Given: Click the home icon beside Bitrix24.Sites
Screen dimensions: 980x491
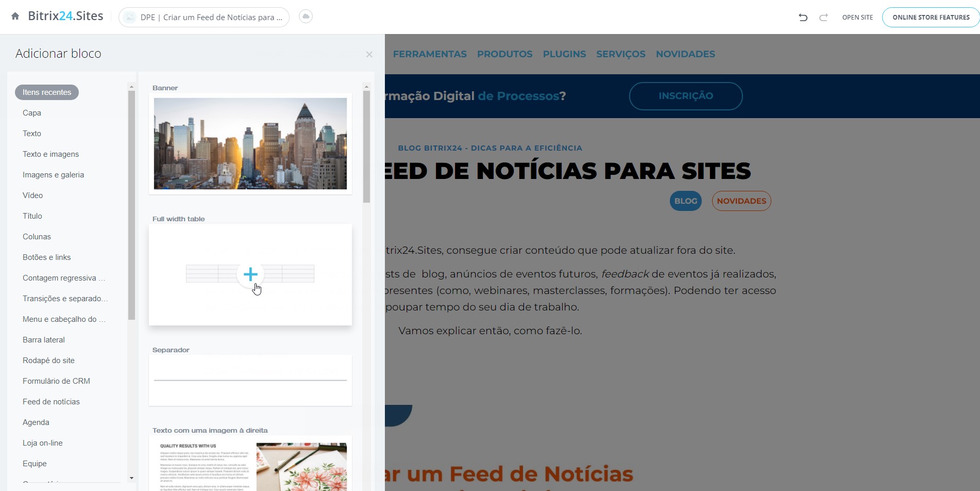Looking at the screenshot, I should point(15,17).
